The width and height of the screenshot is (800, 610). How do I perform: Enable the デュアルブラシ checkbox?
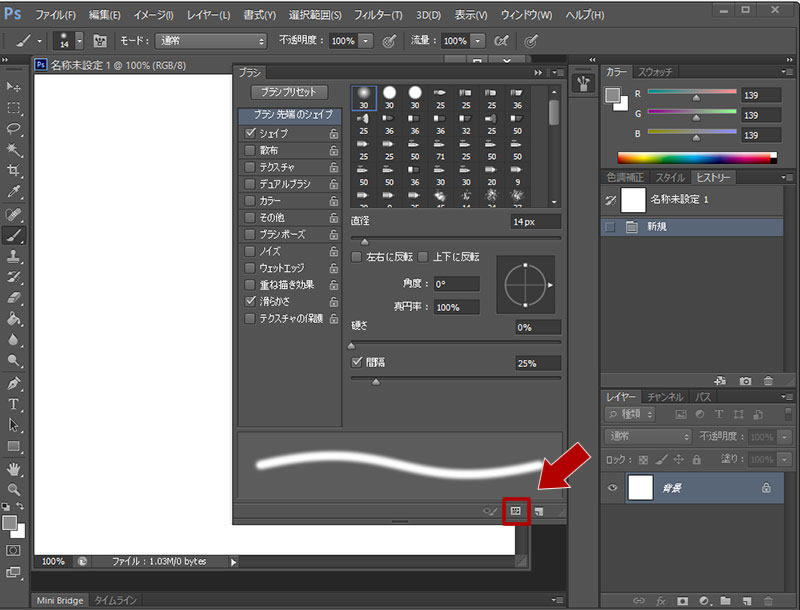250,184
